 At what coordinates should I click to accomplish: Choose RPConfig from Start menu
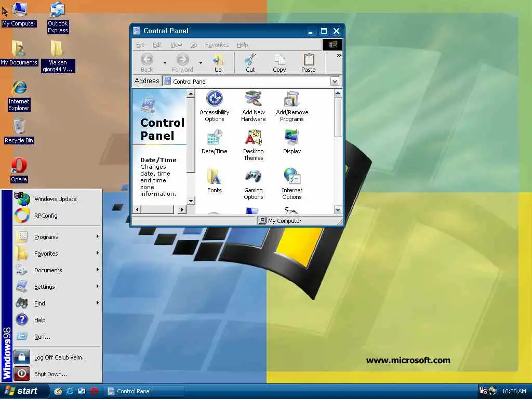coord(57,216)
